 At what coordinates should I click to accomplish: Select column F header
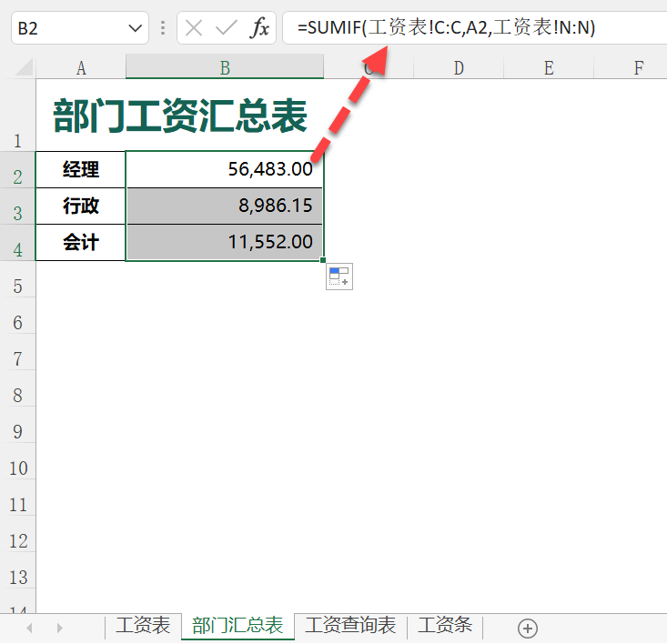(631, 66)
